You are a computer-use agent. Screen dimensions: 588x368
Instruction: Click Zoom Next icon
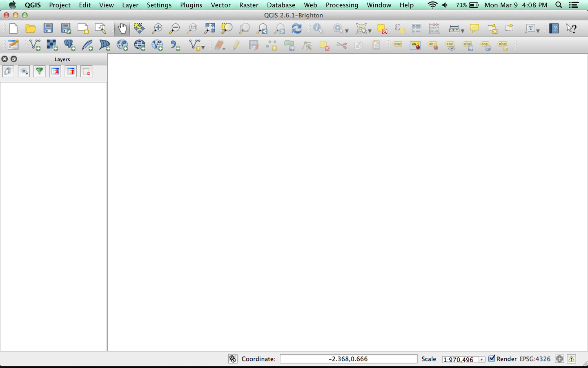pyautogui.click(x=279, y=29)
